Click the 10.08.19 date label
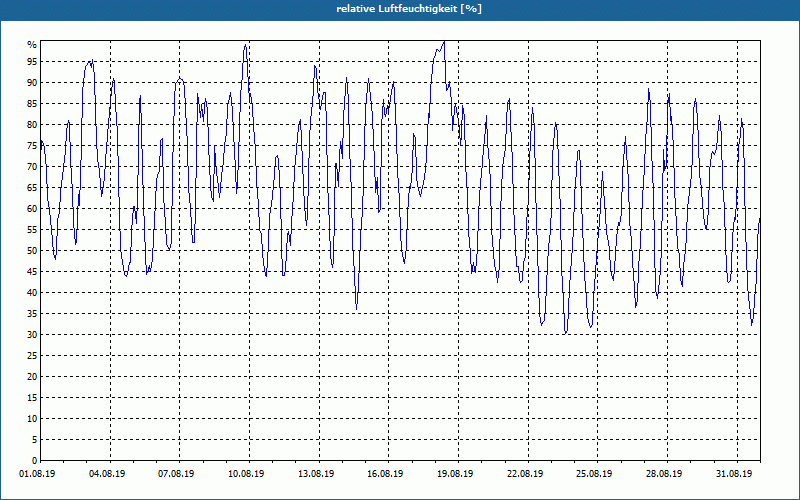This screenshot has width=800, height=500. [246, 474]
